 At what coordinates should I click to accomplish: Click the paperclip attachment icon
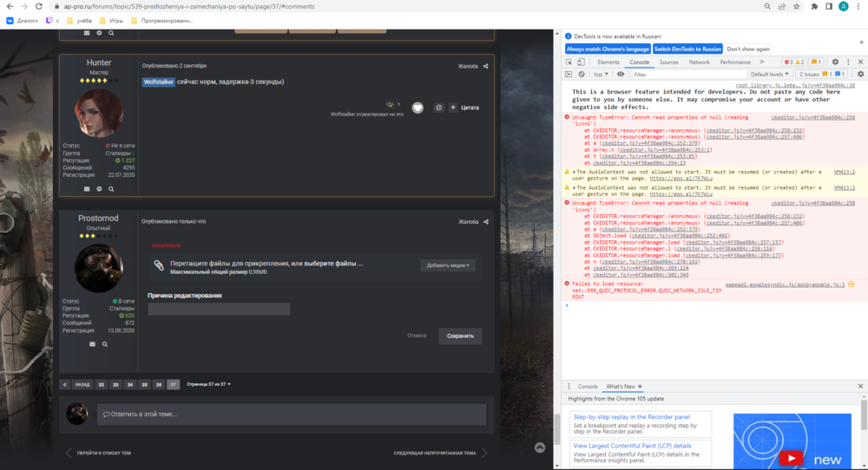pos(159,265)
